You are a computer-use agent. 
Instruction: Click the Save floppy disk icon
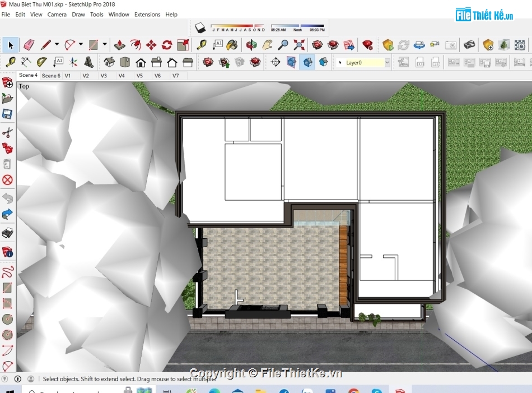coord(7,114)
